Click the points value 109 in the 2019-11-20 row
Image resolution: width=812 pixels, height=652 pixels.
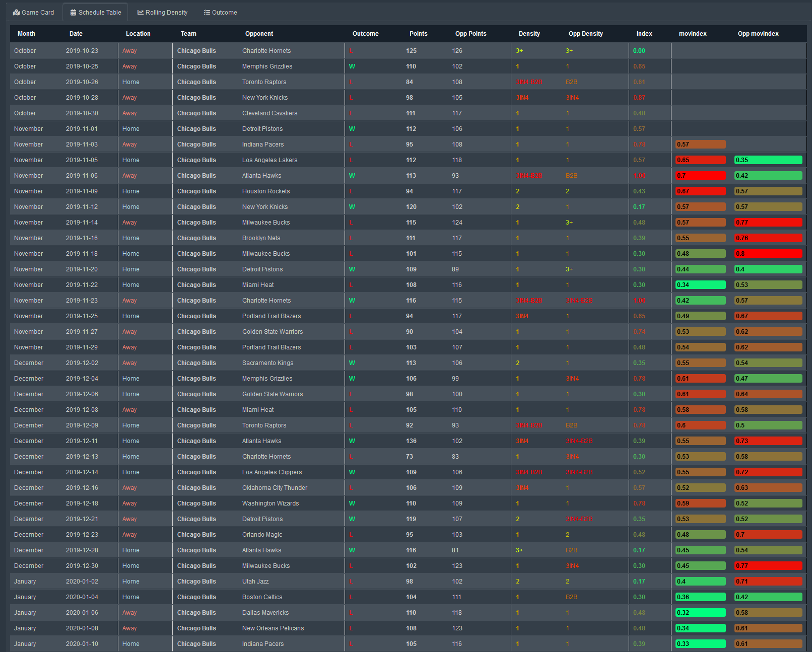coord(412,269)
